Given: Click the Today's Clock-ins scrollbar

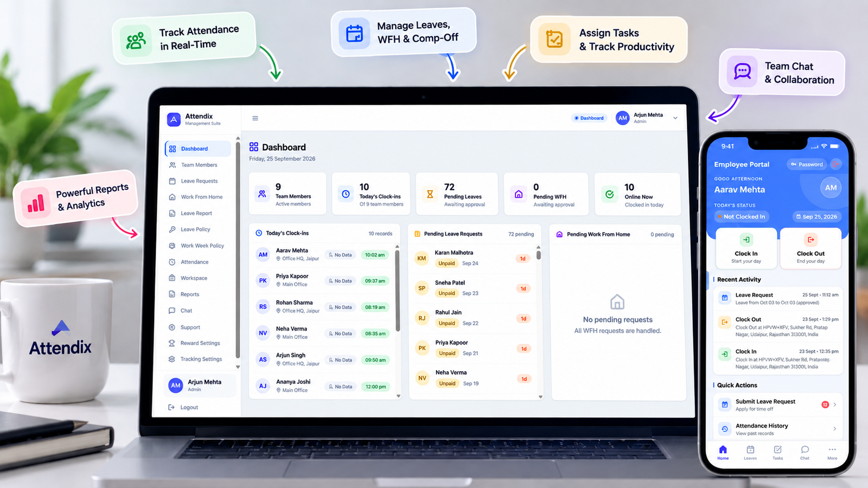Looking at the screenshot, I should 398,290.
